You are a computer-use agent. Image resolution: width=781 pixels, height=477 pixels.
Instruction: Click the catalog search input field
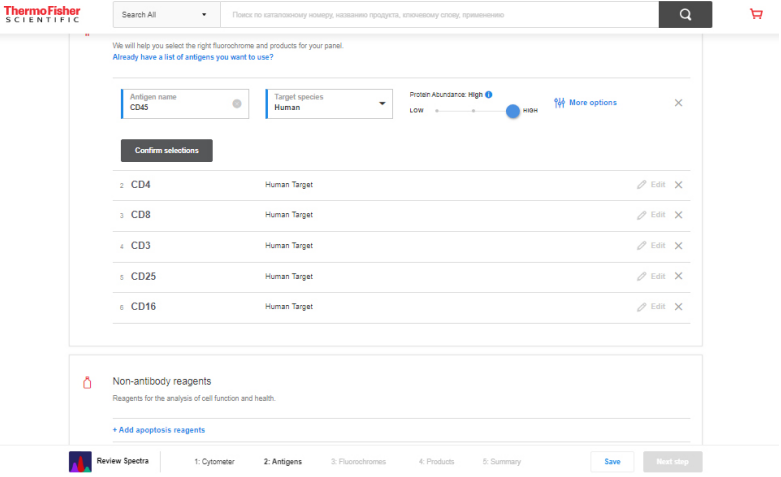(x=440, y=15)
